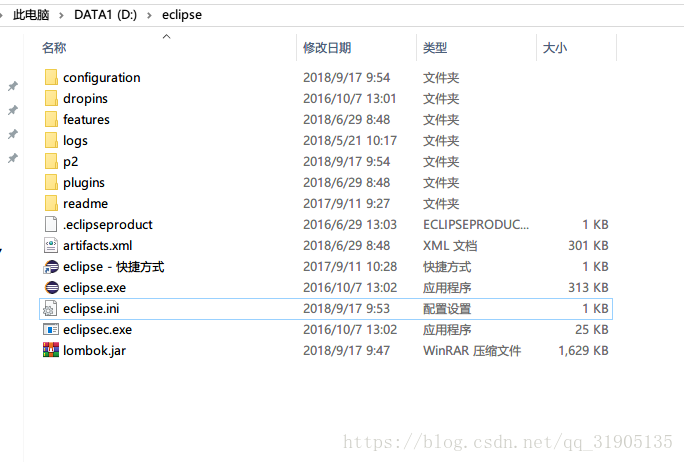The height and width of the screenshot is (462, 684).
Task: Select the configuration folder name
Action: 102,78
